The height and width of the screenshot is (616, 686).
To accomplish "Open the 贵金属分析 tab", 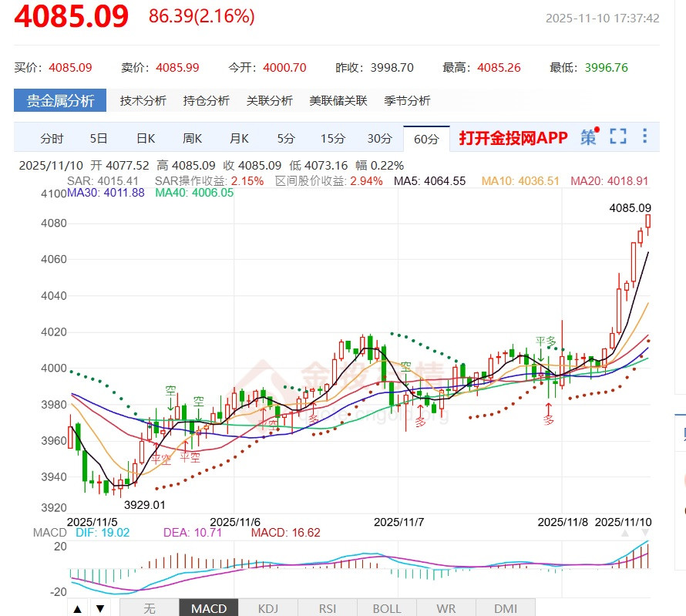I will (x=60, y=101).
